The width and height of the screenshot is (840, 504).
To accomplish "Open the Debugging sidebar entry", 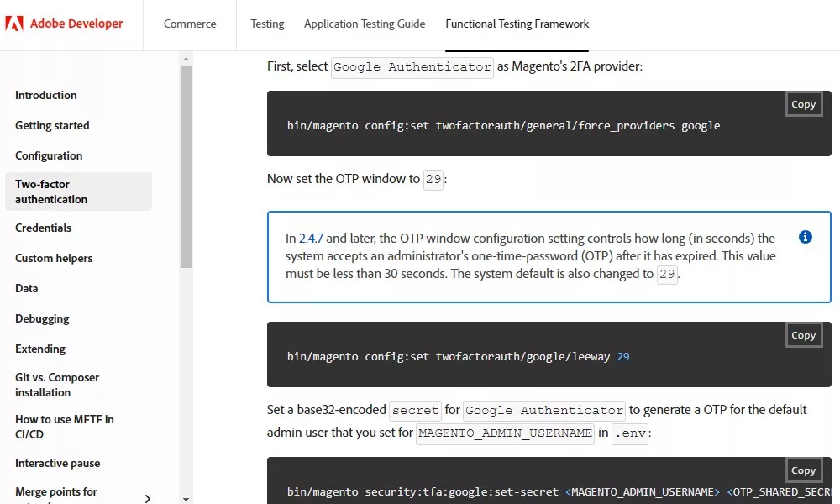I will pos(42,318).
